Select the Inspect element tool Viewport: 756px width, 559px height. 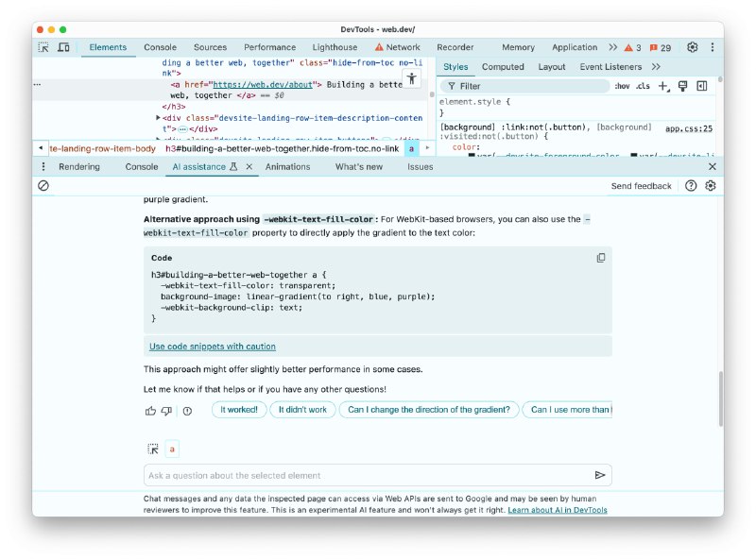pos(42,46)
